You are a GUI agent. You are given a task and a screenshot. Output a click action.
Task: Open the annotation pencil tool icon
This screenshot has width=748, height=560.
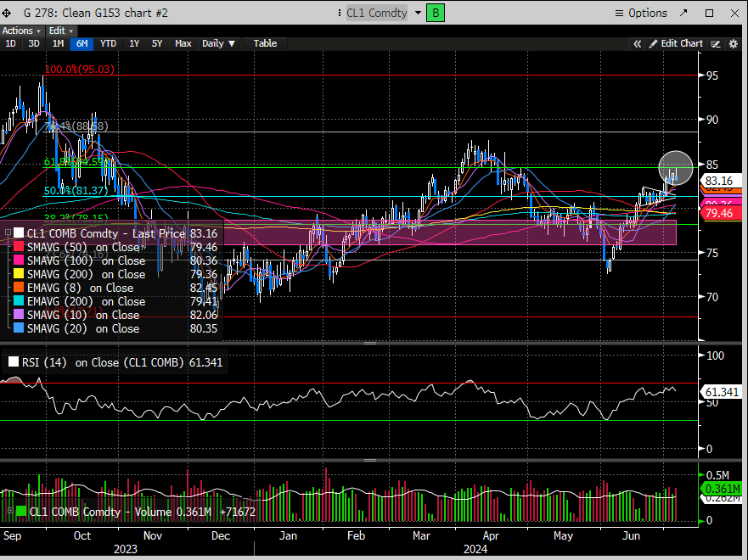pyautogui.click(x=716, y=44)
